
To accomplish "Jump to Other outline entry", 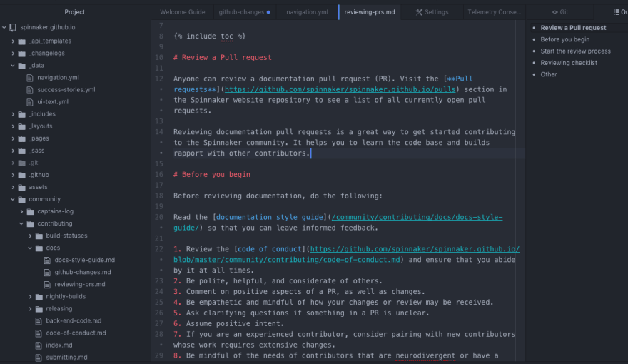I will pos(548,74).
